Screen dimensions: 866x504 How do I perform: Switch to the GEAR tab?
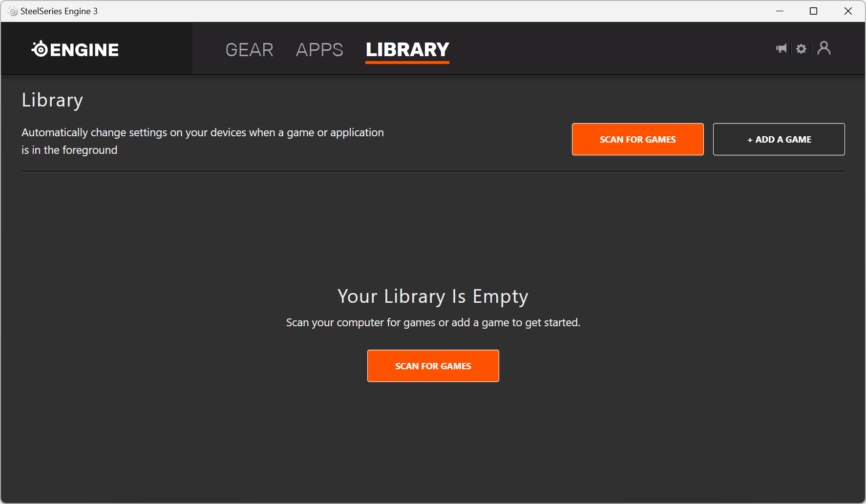[x=249, y=50]
